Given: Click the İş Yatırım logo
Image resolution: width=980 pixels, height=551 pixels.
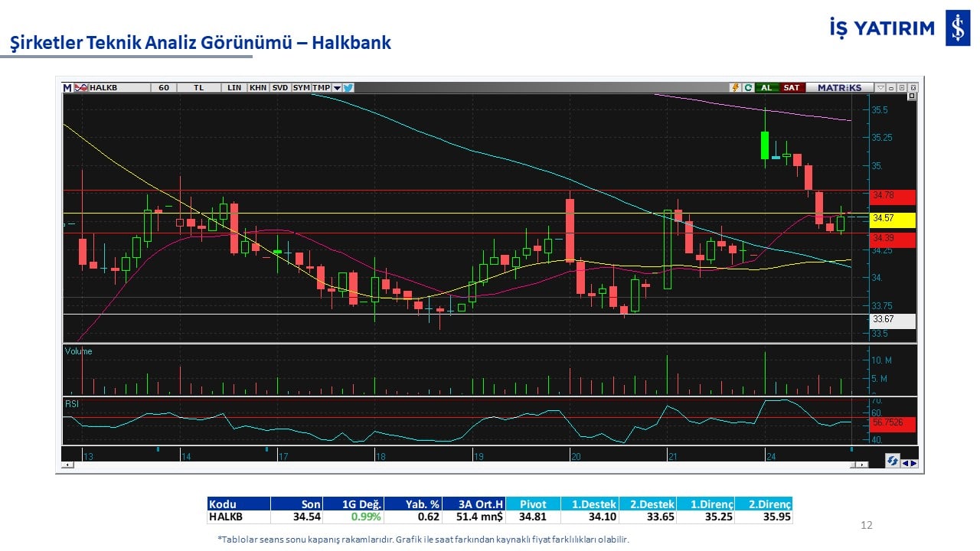Looking at the screenshot, I should tap(900, 28).
